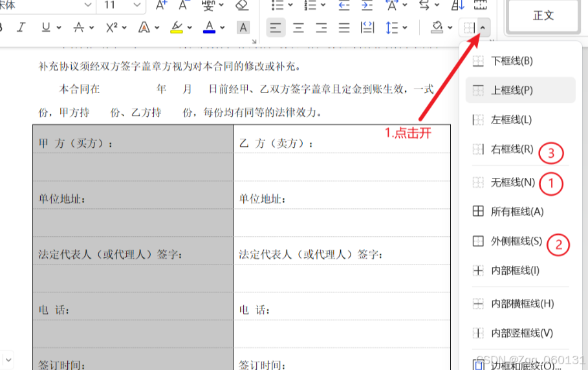
Task: Click the decrease indent icon
Action: [344, 5]
